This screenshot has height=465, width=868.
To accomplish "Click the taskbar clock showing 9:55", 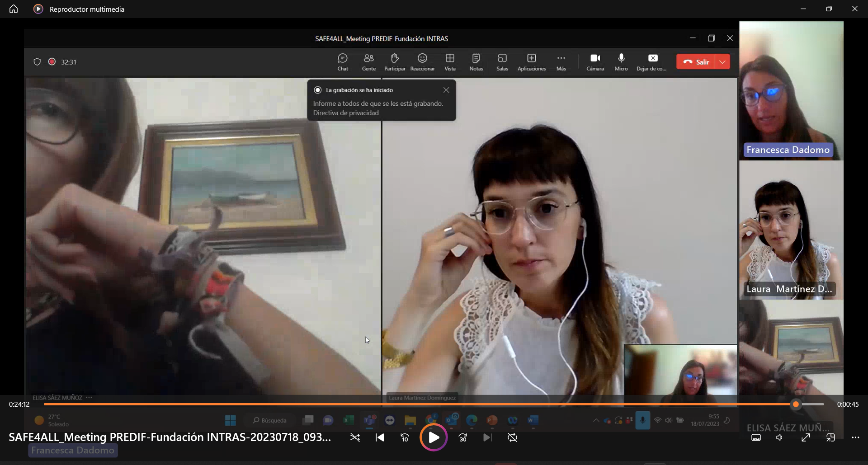I will [x=705, y=420].
